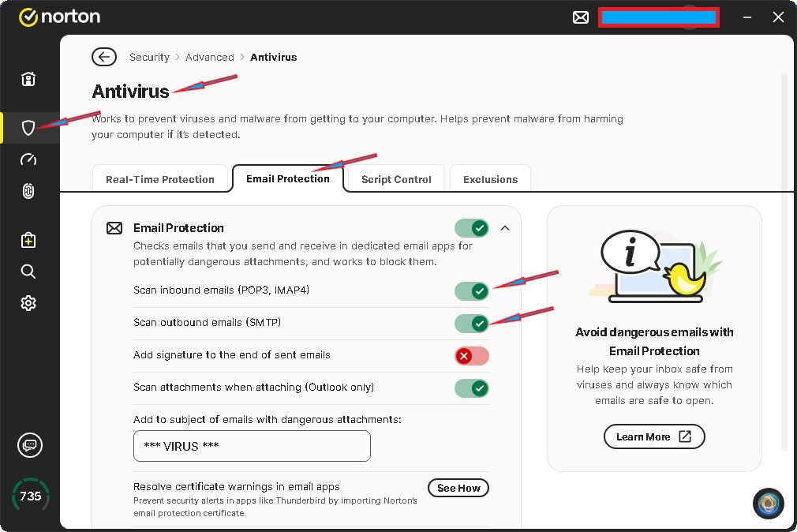Open the chat support bubble icon
The height and width of the screenshot is (532, 797).
30,445
